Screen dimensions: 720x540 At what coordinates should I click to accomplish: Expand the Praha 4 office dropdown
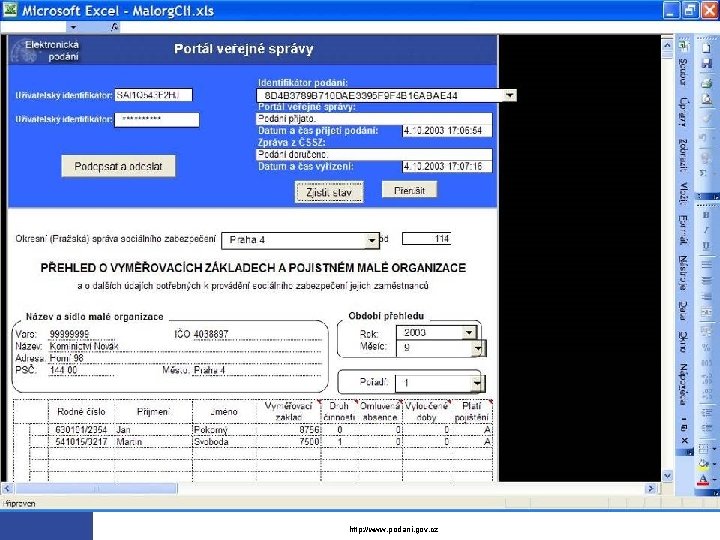(x=372, y=241)
